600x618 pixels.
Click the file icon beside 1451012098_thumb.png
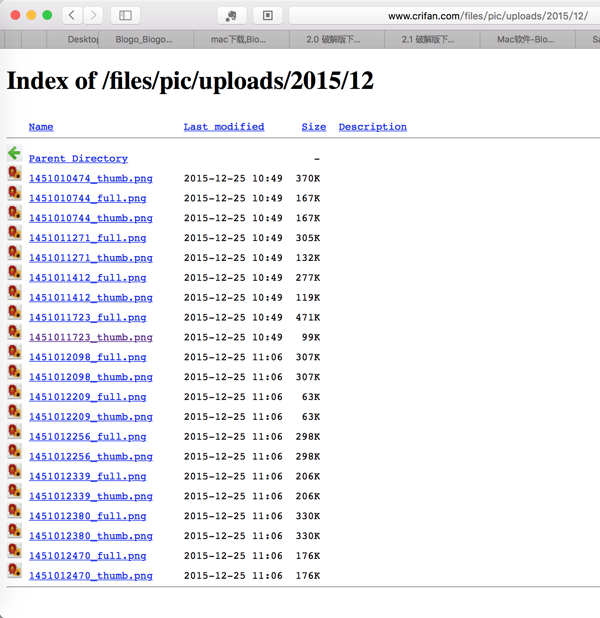pos(15,372)
